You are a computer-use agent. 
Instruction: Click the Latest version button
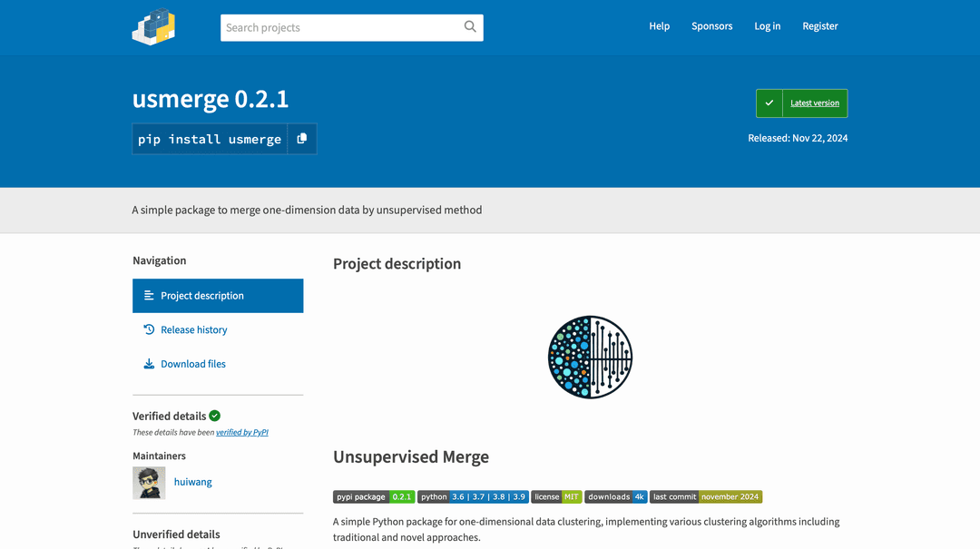coord(802,103)
